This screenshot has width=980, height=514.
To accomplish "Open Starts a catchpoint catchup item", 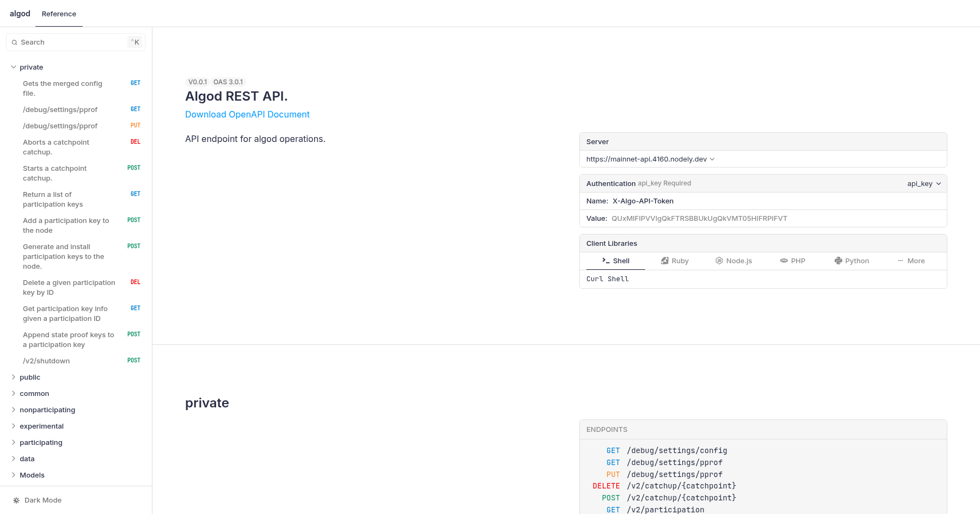I will click(x=54, y=174).
